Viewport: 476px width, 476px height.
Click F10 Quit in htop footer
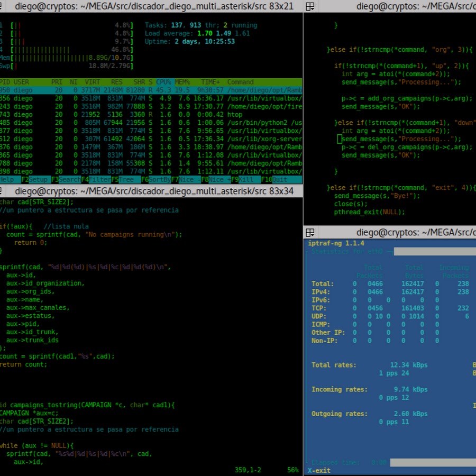pyautogui.click(x=281, y=180)
